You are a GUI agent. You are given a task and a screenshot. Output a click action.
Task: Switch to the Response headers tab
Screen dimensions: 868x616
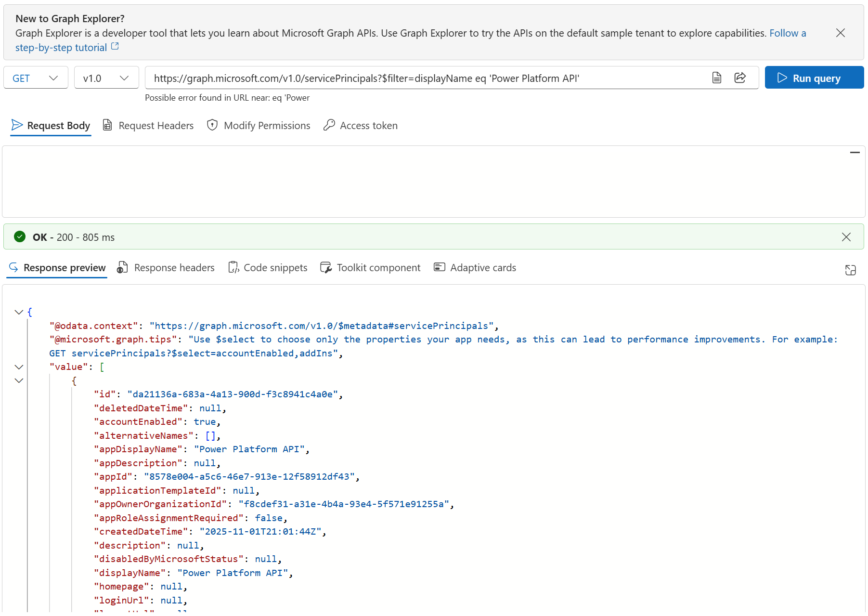(x=166, y=267)
